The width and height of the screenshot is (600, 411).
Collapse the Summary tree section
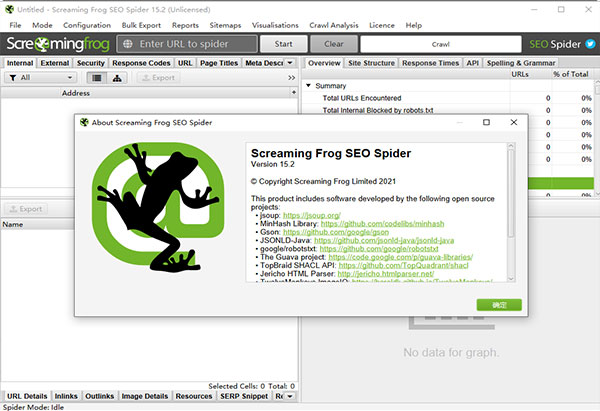click(x=308, y=86)
